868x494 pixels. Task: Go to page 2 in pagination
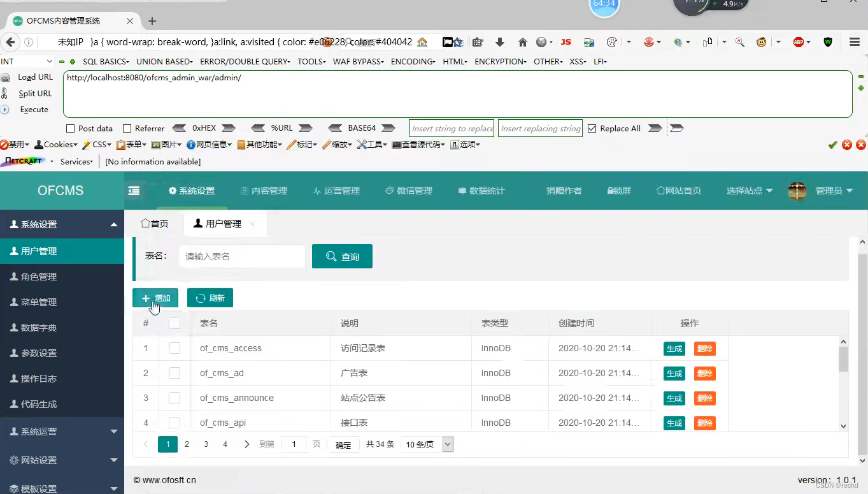coord(187,444)
